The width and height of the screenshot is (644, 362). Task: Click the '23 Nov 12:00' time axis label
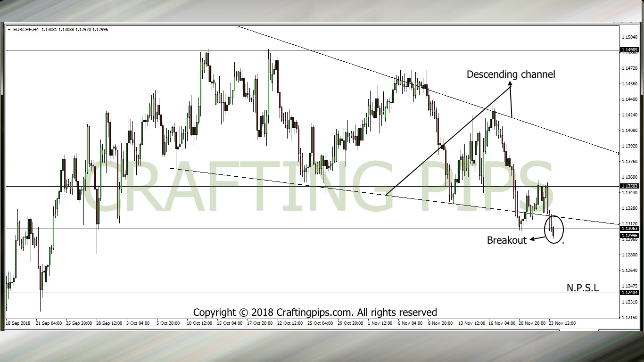point(562,323)
